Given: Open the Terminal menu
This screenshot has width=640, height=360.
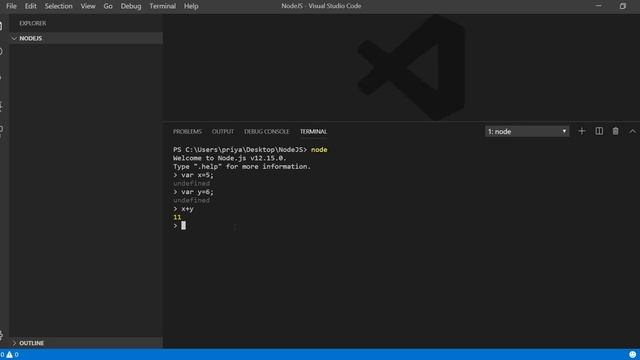Looking at the screenshot, I should pos(162,6).
